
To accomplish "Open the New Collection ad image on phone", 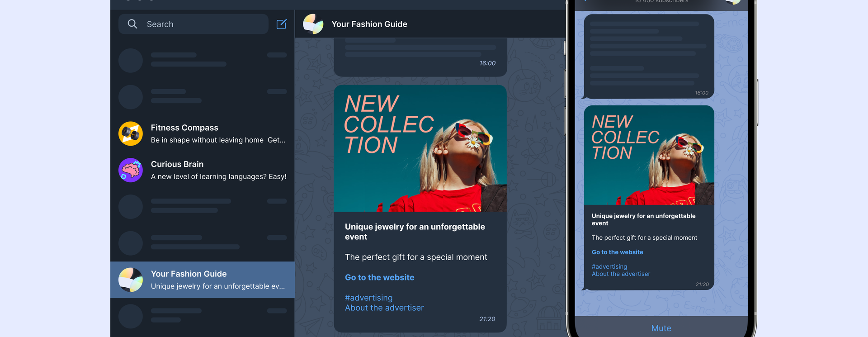I will point(649,155).
